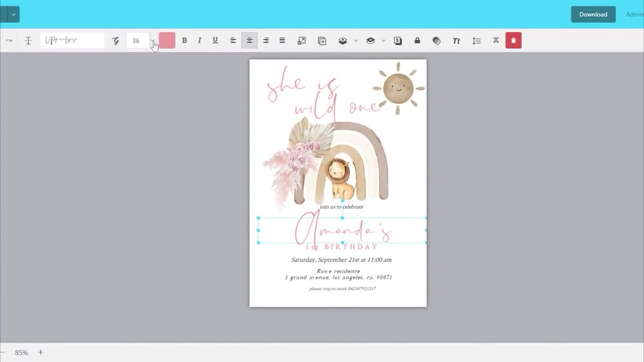Toggle italic formatting
Screen dimensions: 644x362
(199, 41)
